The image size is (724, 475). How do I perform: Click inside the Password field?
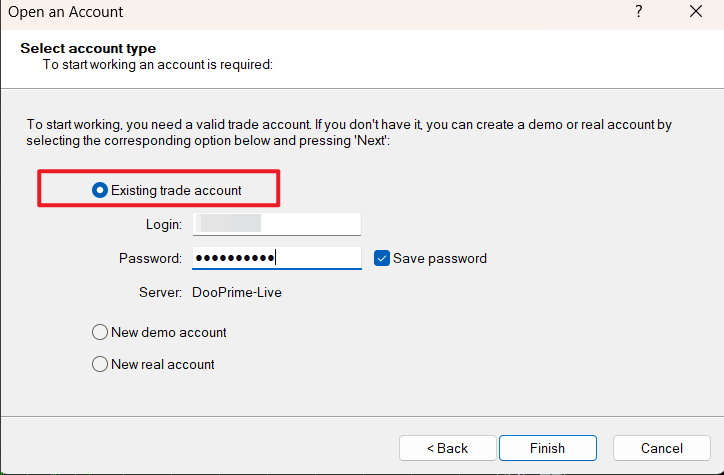point(277,258)
